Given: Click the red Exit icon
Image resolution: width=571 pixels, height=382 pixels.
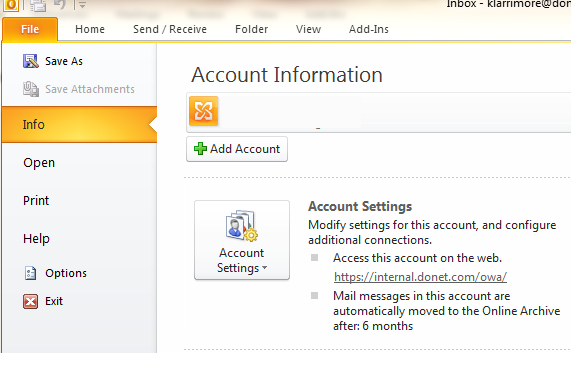Looking at the screenshot, I should (30, 302).
